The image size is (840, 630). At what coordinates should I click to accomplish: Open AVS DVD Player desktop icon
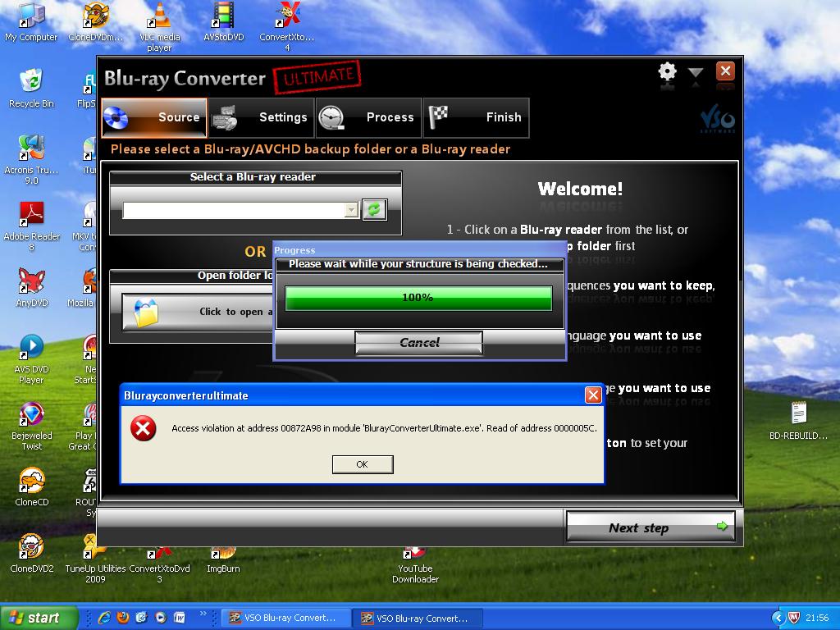click(32, 358)
